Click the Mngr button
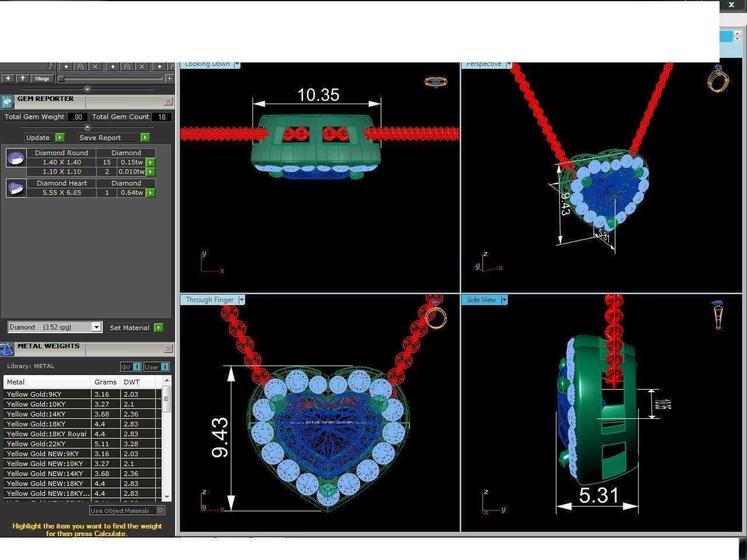The width and height of the screenshot is (747, 560). pyautogui.click(x=43, y=78)
